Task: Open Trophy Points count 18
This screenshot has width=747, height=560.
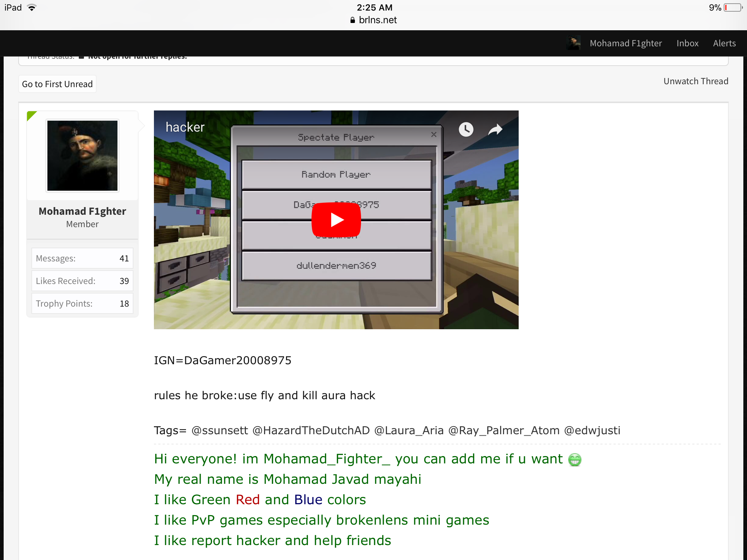Action: tap(124, 304)
